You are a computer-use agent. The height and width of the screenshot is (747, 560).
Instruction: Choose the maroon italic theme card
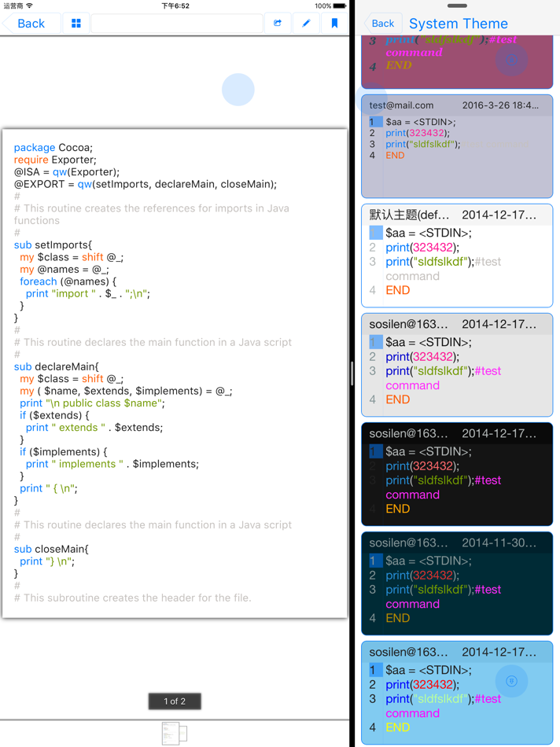(x=457, y=61)
